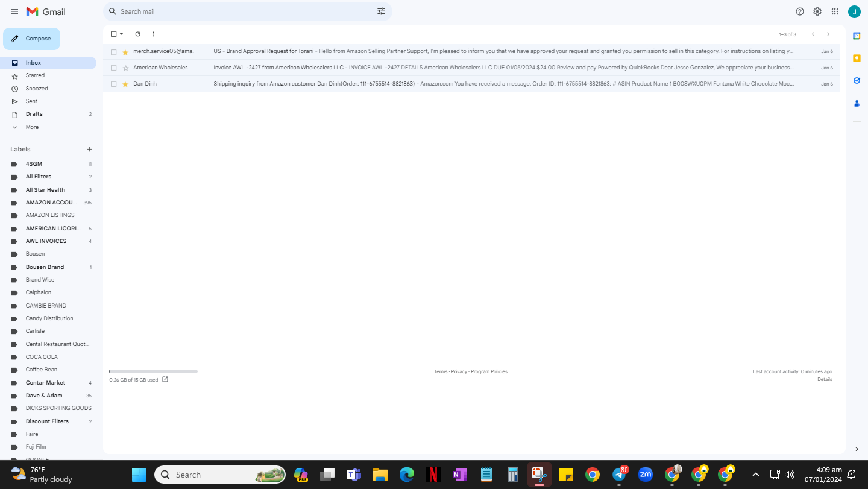Unstar the merch.service05 email
The width and height of the screenshot is (868, 489).
125,52
